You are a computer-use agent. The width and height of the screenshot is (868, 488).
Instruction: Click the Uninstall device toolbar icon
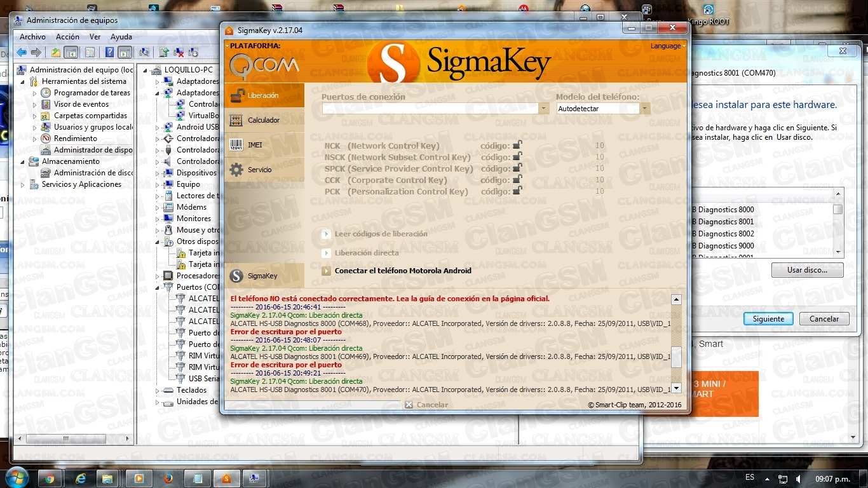pyautogui.click(x=179, y=52)
